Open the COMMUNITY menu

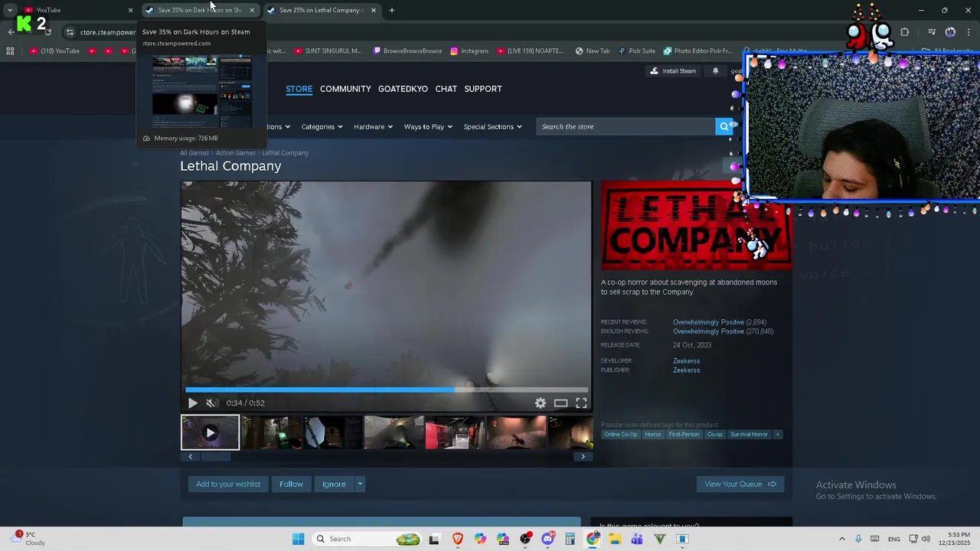point(345,89)
